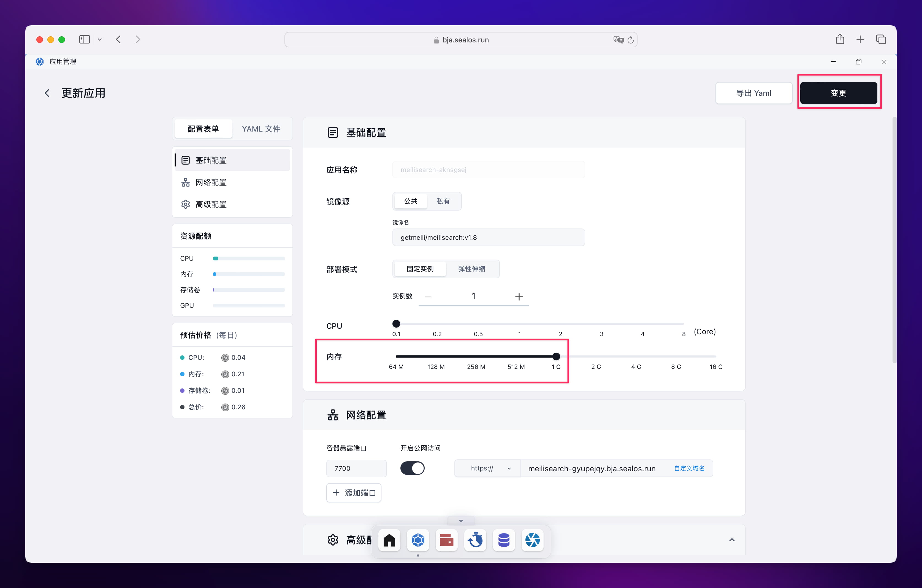Click the 网络配置 section header icon

pyautogui.click(x=333, y=415)
